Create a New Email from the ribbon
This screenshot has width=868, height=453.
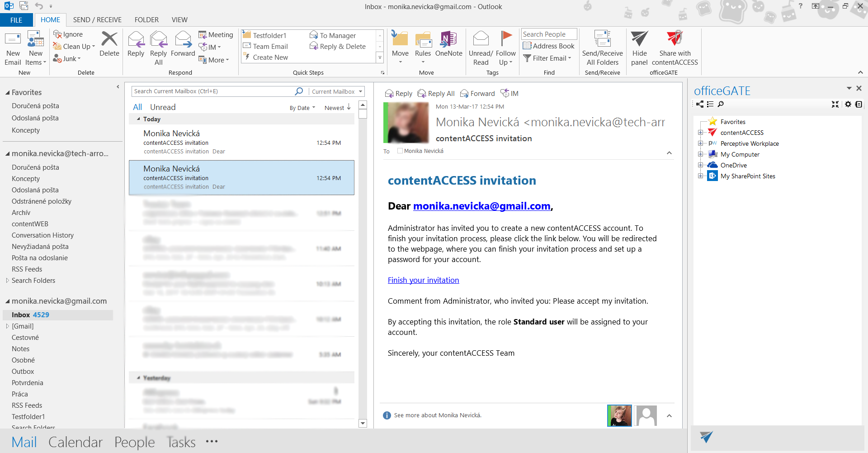click(x=13, y=48)
